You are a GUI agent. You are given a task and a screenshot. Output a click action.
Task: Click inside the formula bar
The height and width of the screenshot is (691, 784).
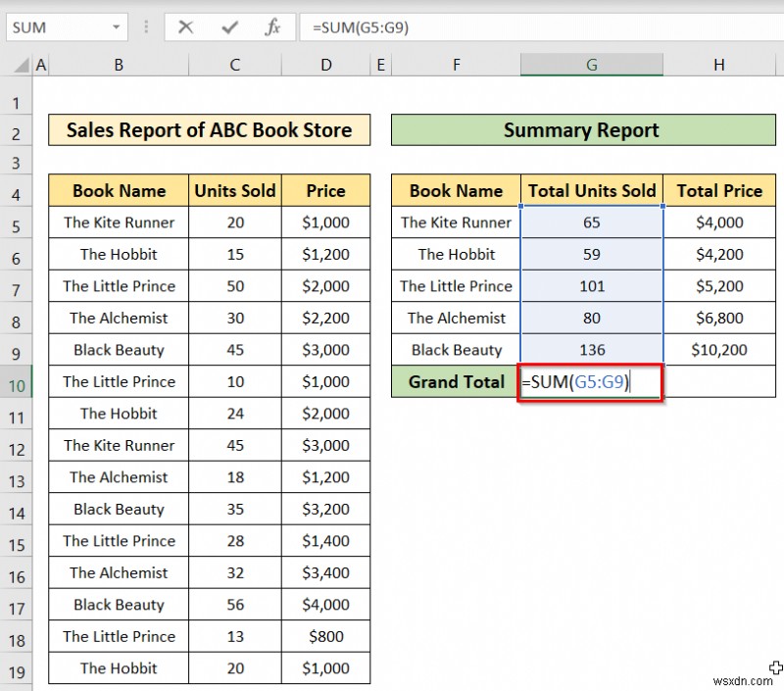[x=441, y=27]
